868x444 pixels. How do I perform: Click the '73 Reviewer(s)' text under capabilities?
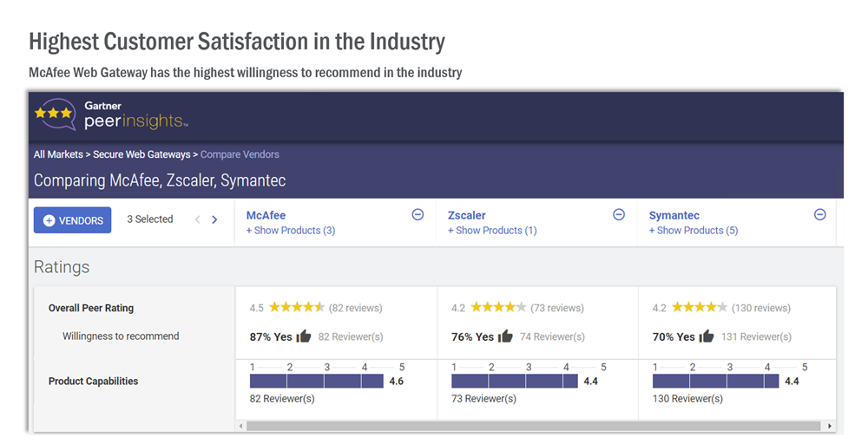point(483,399)
